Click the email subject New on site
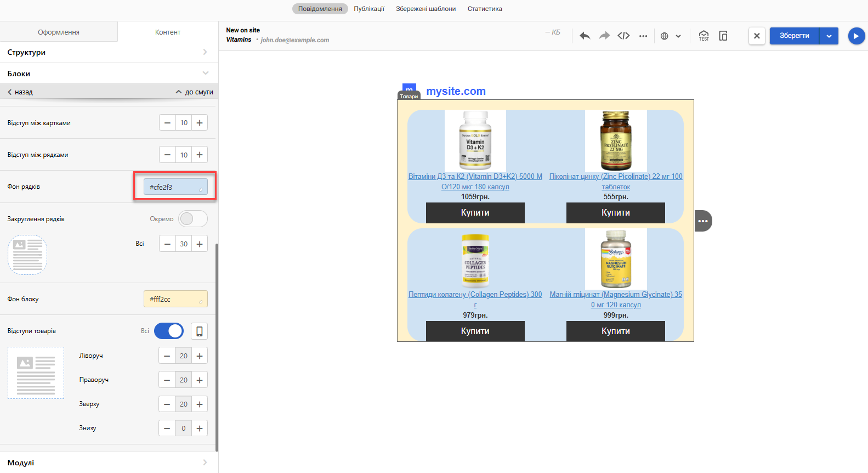Screen dimensions: 868x473 click(x=243, y=30)
